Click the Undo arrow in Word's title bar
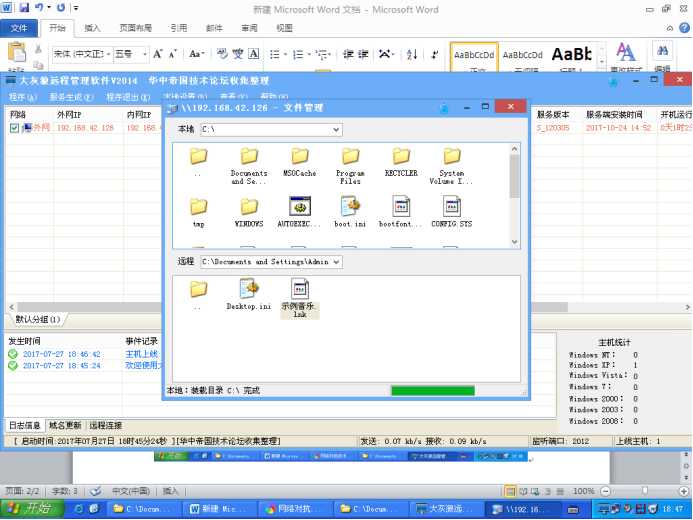Image resolution: width=693 pixels, height=520 pixels. (x=39, y=8)
